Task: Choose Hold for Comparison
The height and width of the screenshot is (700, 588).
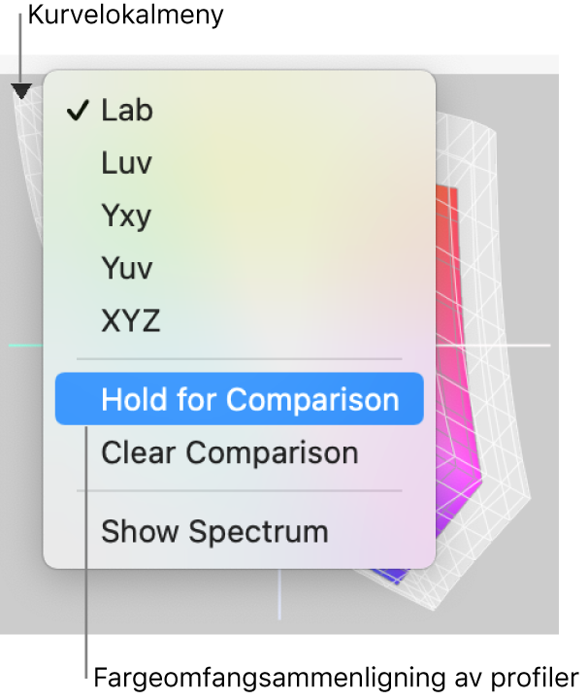Action: pyautogui.click(x=239, y=399)
